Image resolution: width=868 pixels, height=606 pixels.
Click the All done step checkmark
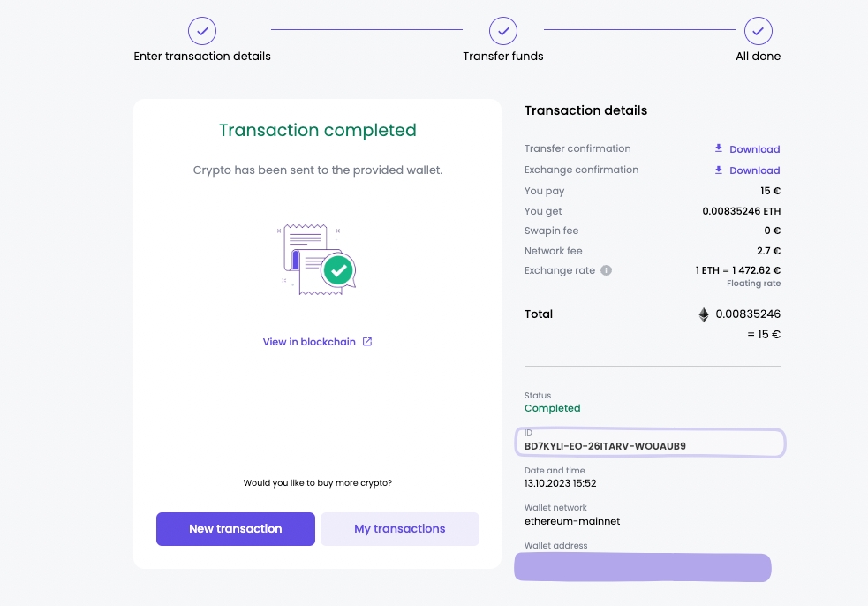pyautogui.click(x=758, y=31)
